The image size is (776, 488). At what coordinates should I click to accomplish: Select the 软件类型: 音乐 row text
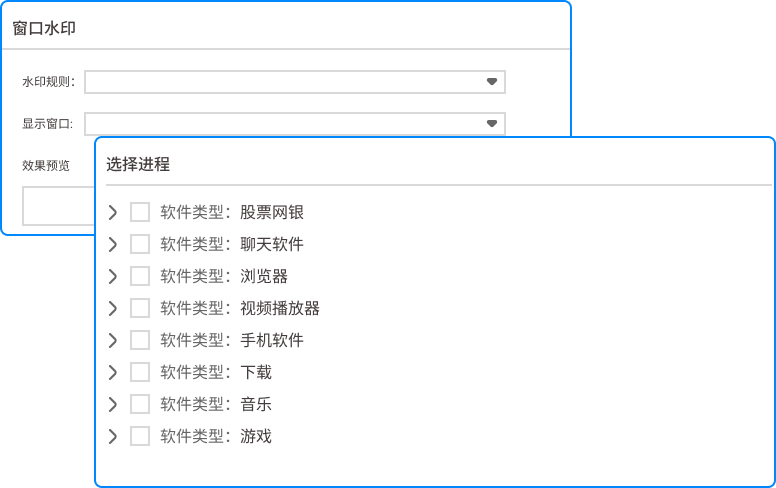coord(216,404)
